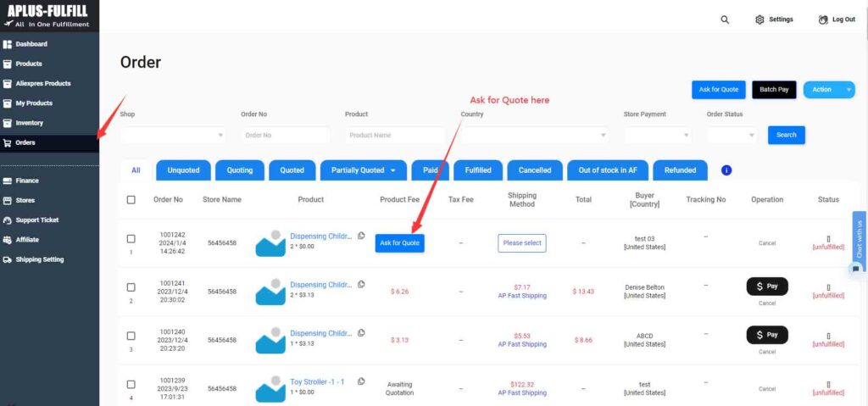Click the Batch Pay button

pyautogui.click(x=773, y=90)
